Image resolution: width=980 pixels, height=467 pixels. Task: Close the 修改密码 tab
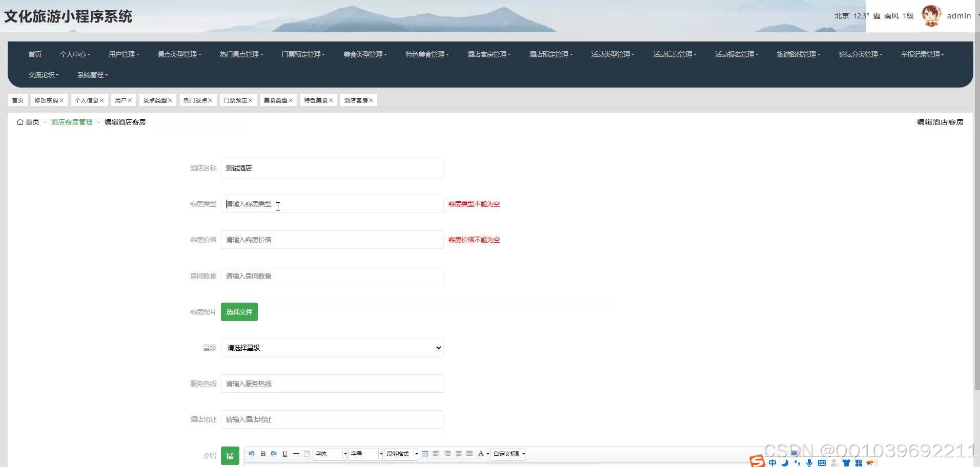pyautogui.click(x=62, y=100)
